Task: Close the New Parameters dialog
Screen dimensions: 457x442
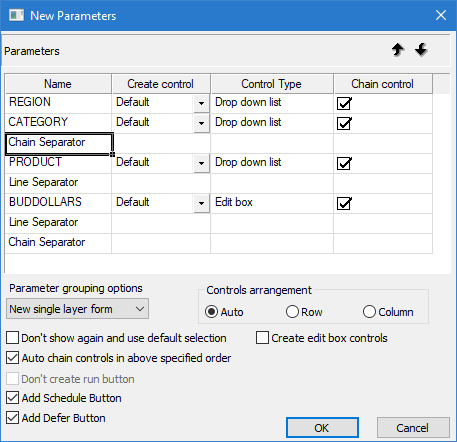Action: (x=441, y=15)
